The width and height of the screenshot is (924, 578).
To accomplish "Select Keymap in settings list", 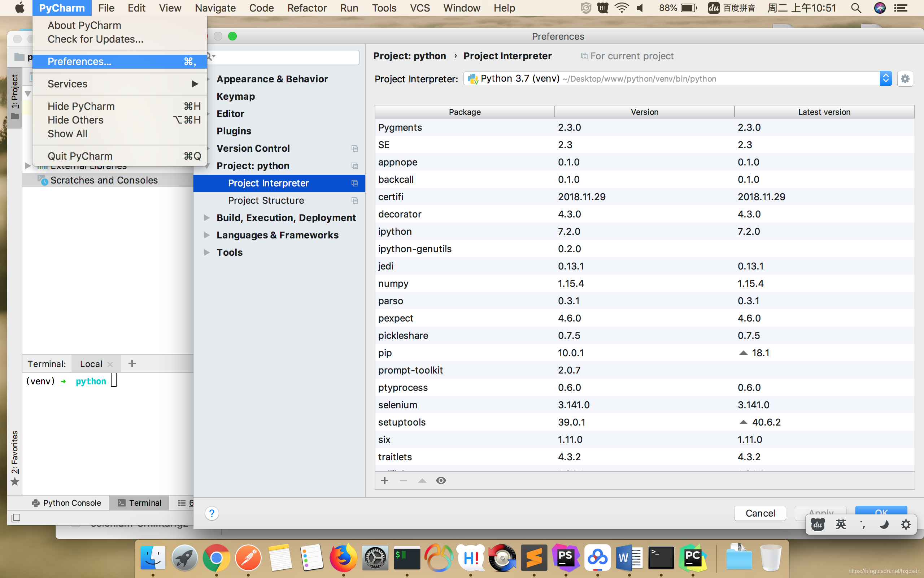I will tap(279, 96).
